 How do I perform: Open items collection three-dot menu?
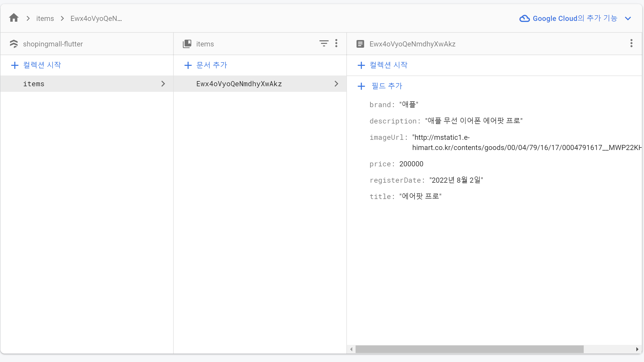click(336, 43)
